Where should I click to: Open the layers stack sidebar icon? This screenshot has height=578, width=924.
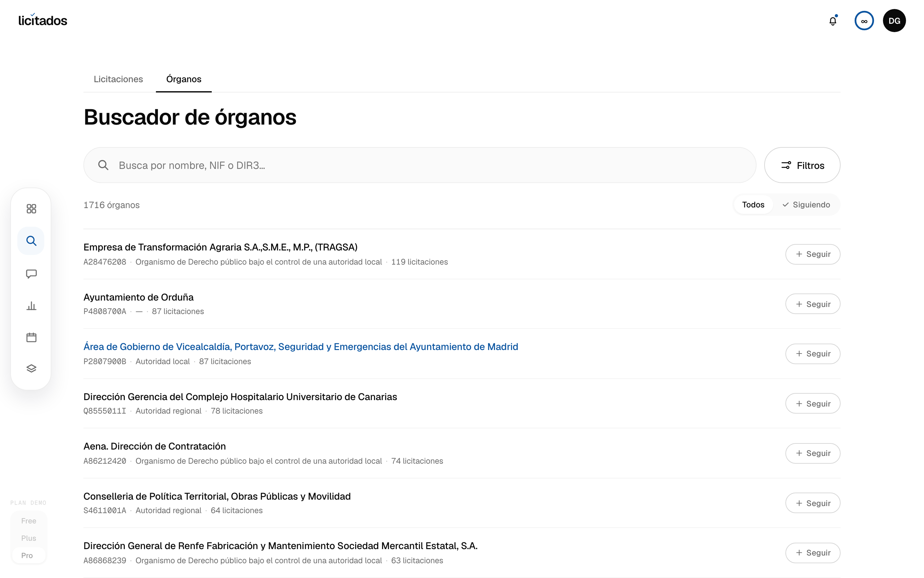[x=31, y=369]
